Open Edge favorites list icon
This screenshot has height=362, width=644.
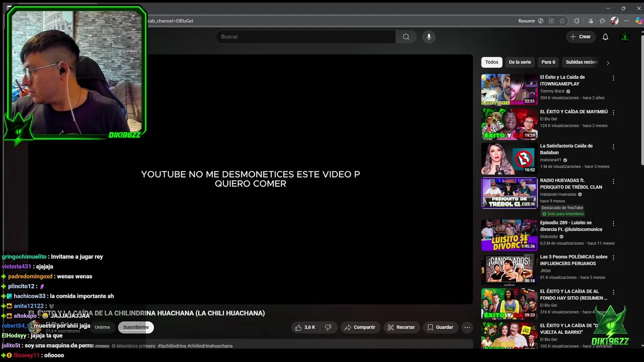click(602, 21)
